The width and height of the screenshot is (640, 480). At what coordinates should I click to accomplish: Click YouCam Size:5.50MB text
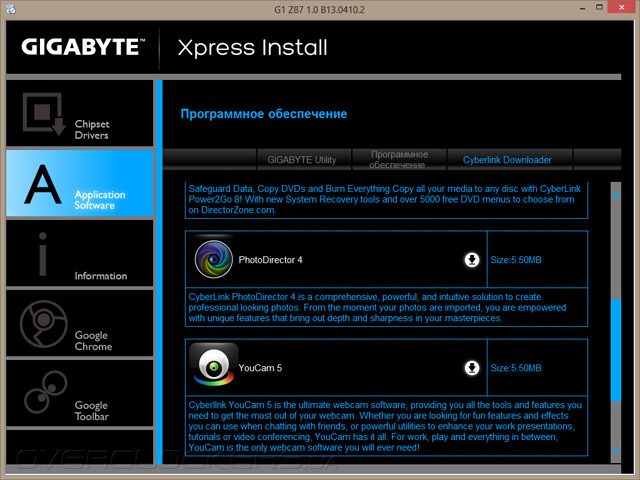point(516,368)
